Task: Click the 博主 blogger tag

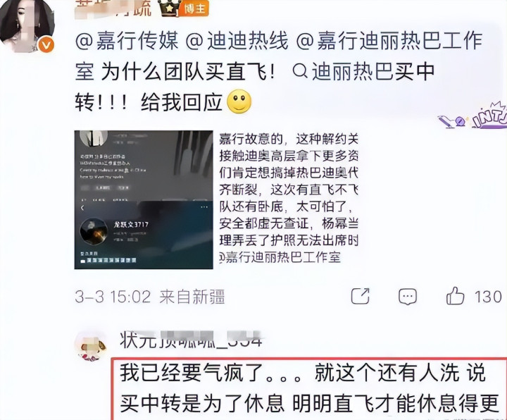Action: point(195,8)
